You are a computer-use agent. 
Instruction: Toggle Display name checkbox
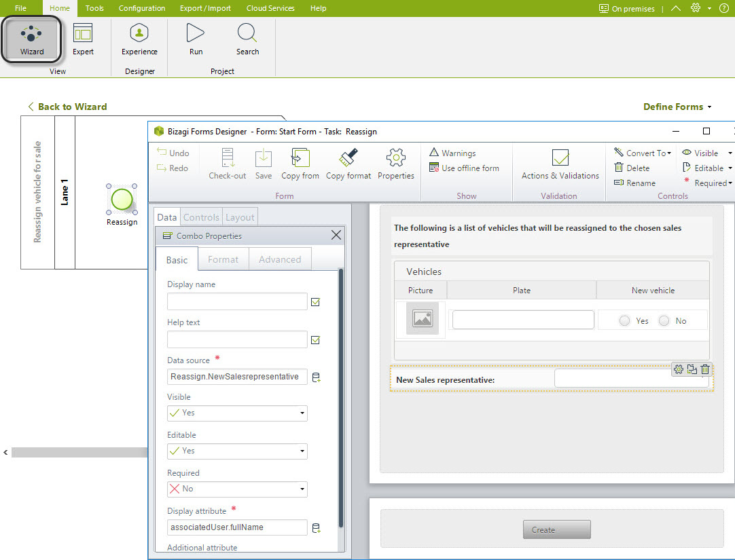[315, 302]
